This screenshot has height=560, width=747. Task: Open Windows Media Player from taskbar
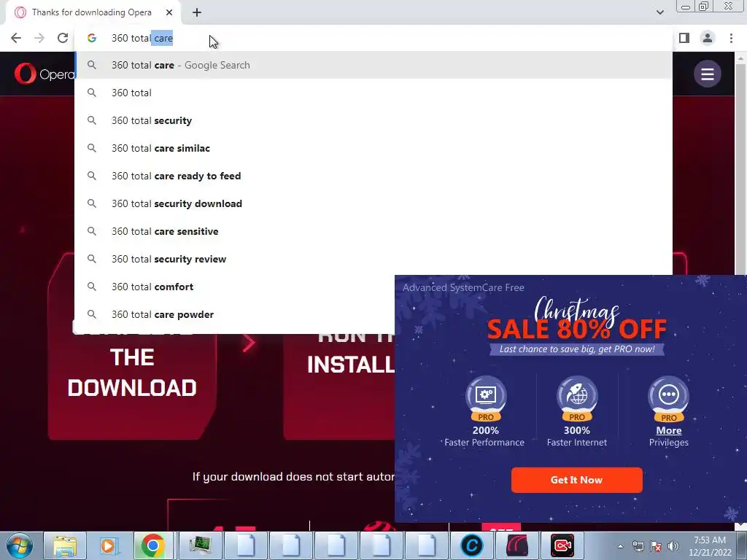coord(108,545)
